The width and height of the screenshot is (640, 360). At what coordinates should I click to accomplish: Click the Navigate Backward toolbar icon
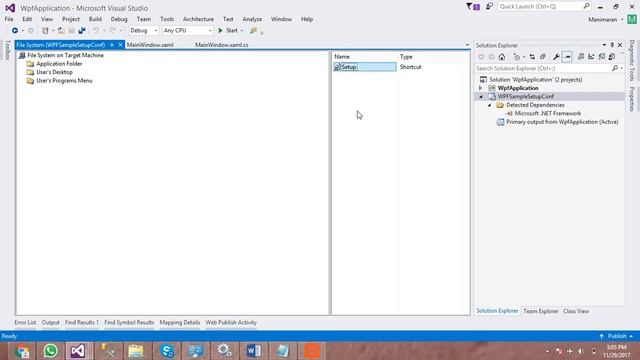tap(15, 31)
